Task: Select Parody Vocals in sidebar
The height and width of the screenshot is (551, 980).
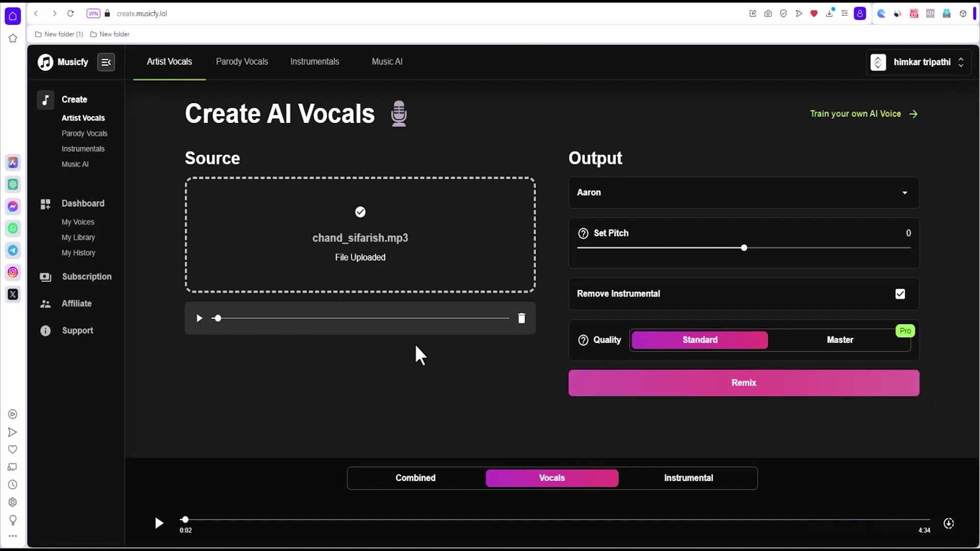Action: coord(85,134)
